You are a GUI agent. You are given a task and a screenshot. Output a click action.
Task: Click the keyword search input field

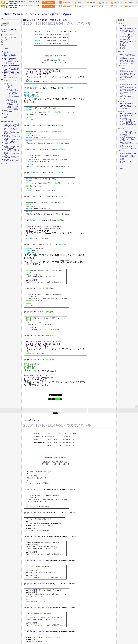11,21
